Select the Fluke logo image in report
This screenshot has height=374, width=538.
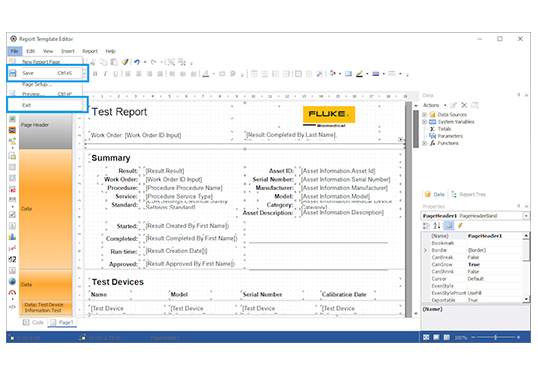pos(329,117)
